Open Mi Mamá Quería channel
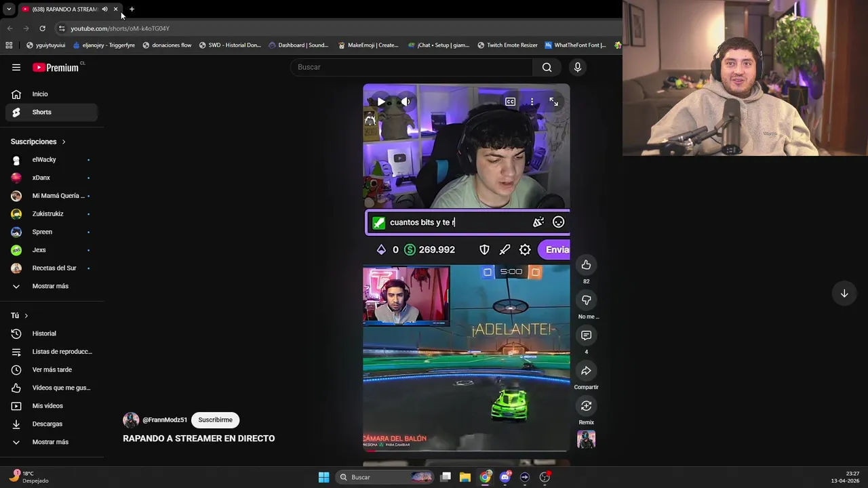Image resolution: width=868 pixels, height=488 pixels. pos(52,196)
